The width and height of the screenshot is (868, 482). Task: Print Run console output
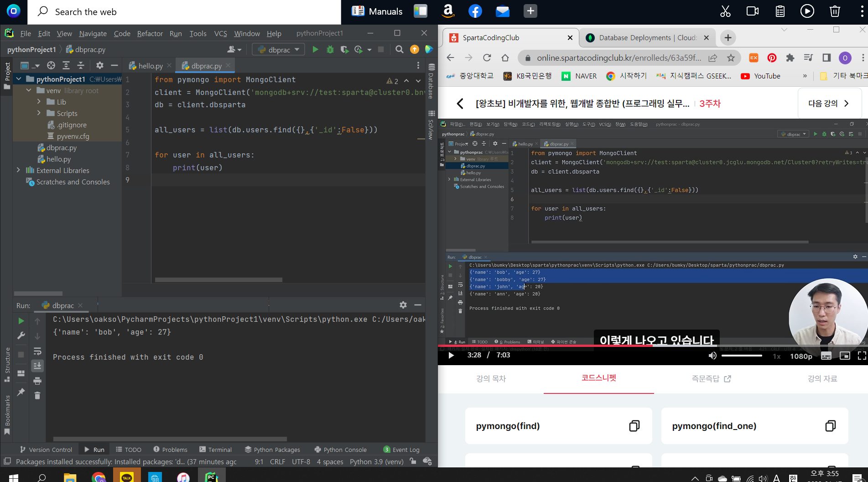pyautogui.click(x=37, y=381)
